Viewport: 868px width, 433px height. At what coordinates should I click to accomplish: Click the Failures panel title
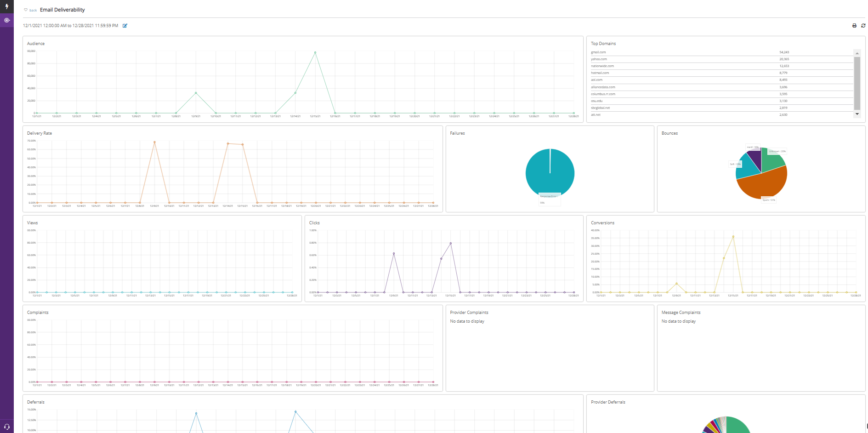[x=457, y=133]
